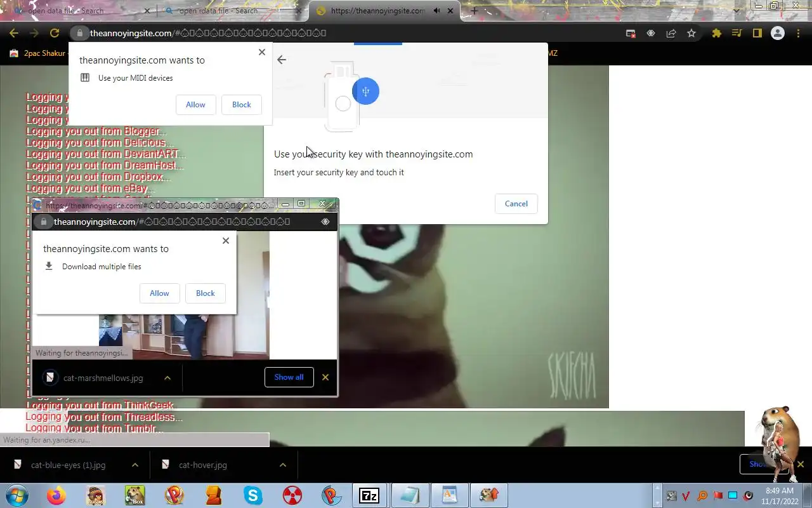812x508 pixels.
Task: Allow MIDI devices permission
Action: click(x=195, y=105)
